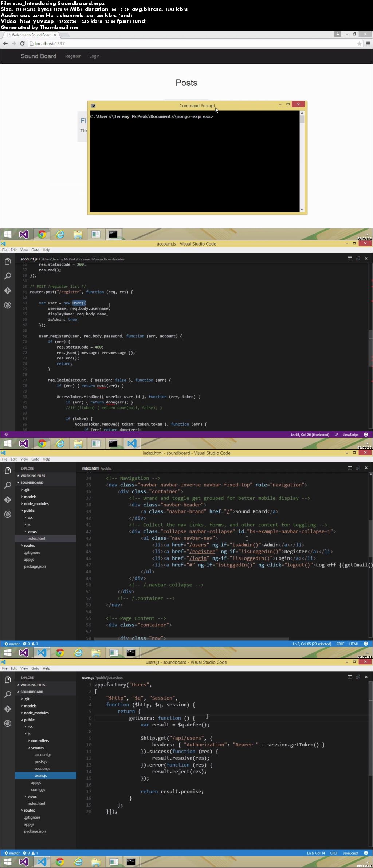Click the feedback smiley in account.js status bar
This screenshot has width=373, height=868.
(x=366, y=435)
